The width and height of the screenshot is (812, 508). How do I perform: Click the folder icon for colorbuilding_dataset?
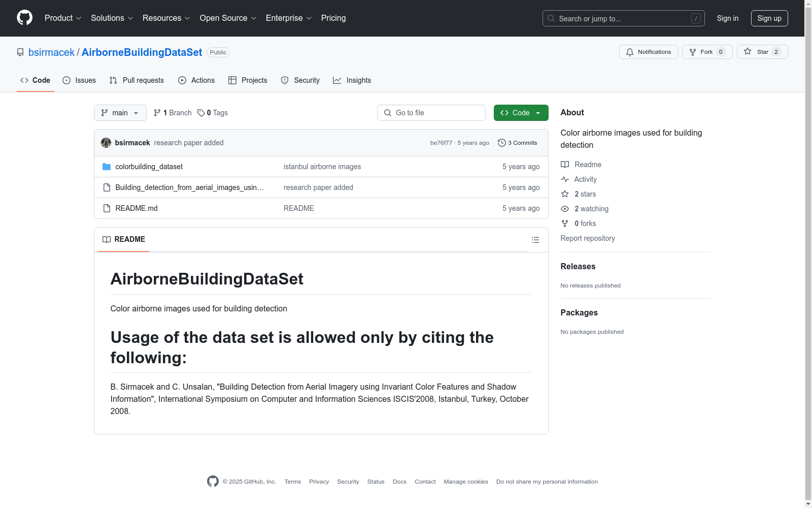pos(107,167)
